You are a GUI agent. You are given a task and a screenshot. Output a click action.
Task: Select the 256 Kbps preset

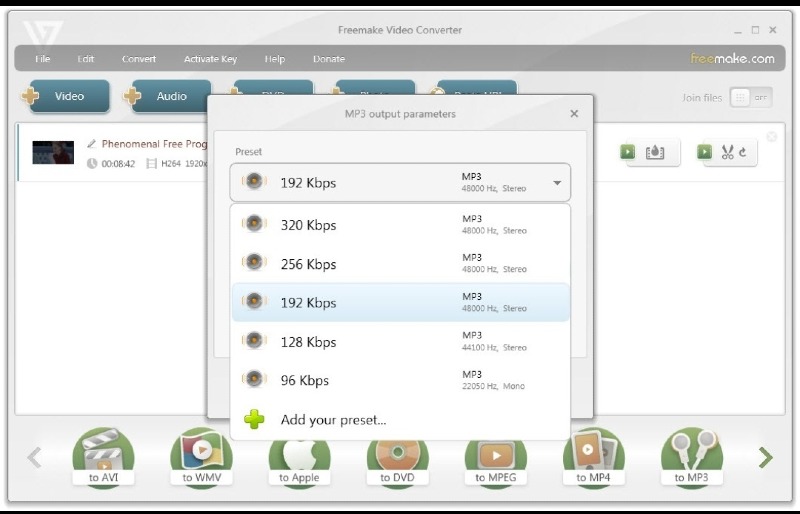400,263
